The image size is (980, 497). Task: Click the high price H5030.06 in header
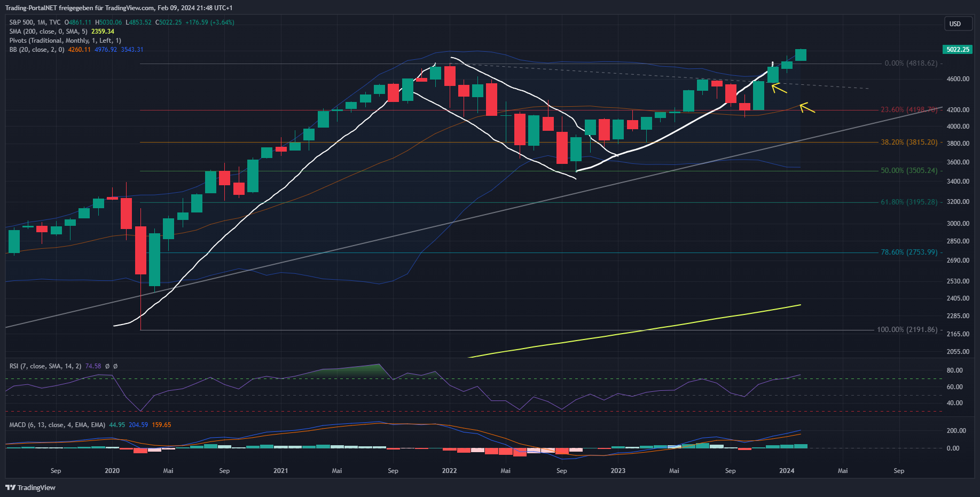coord(108,22)
